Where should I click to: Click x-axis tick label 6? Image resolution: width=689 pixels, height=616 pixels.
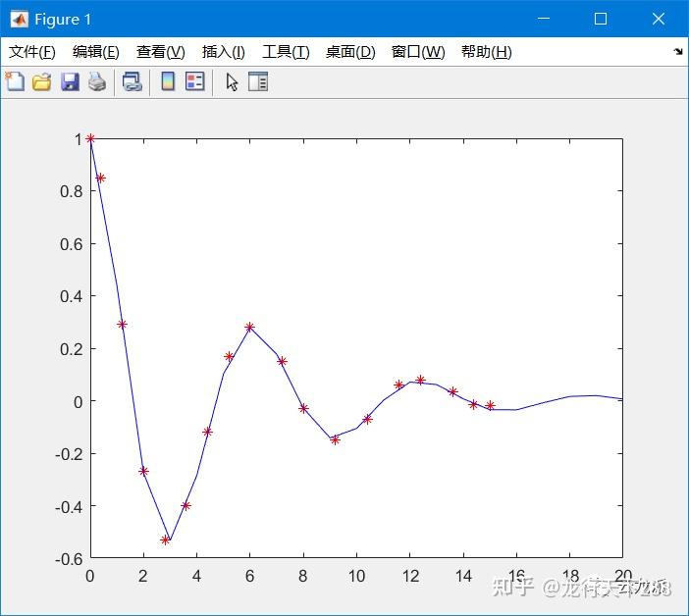(x=249, y=576)
